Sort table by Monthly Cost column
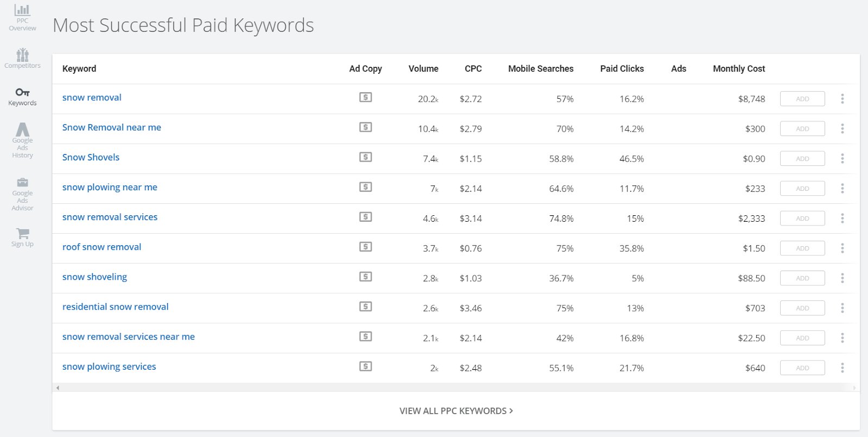The width and height of the screenshot is (868, 437). tap(738, 69)
